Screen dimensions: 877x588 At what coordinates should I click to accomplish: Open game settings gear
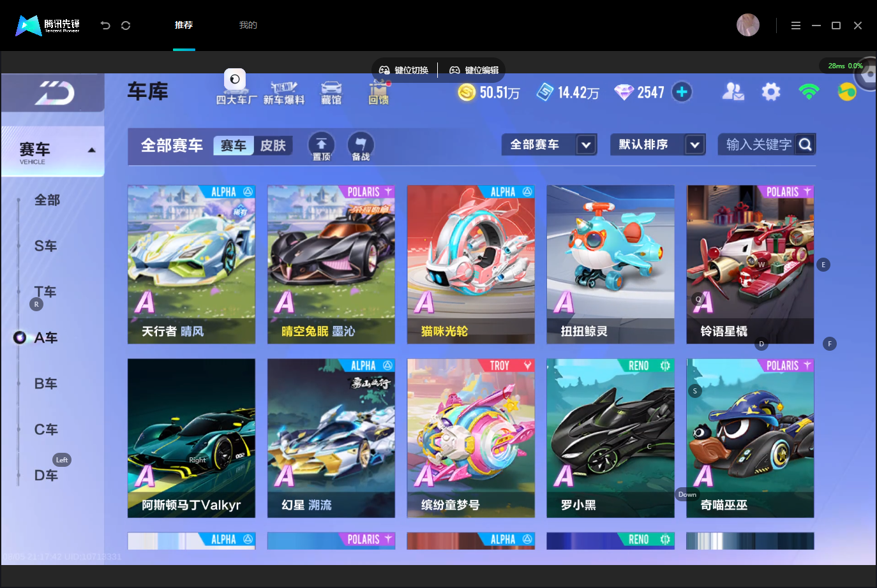pos(771,92)
